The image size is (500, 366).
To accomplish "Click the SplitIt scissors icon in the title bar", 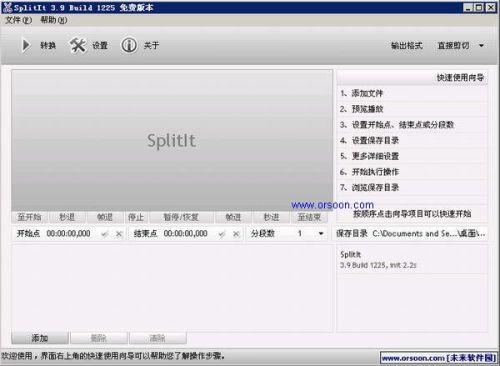I will click(7, 7).
